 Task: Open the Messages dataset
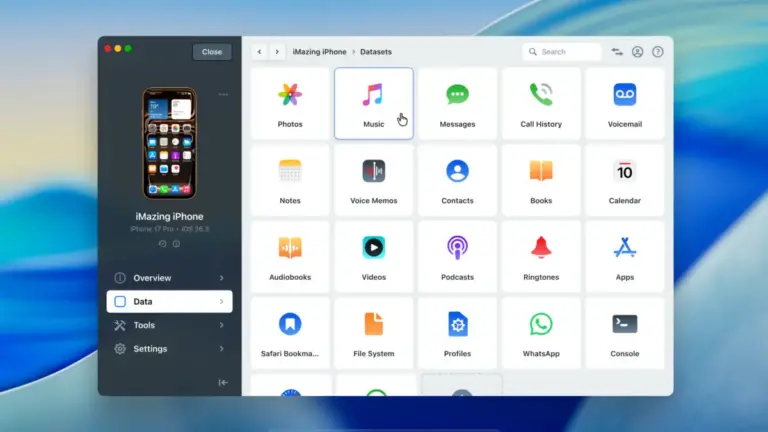coord(457,103)
